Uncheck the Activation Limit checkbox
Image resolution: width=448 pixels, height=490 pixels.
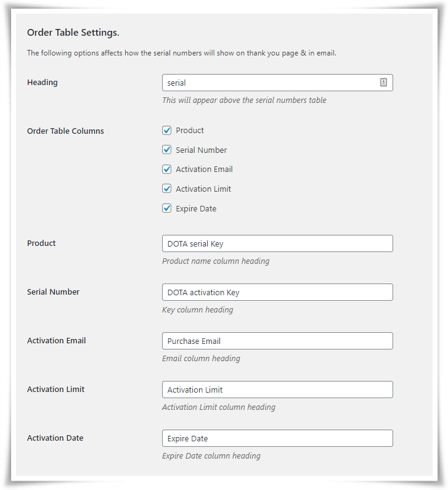tap(167, 189)
